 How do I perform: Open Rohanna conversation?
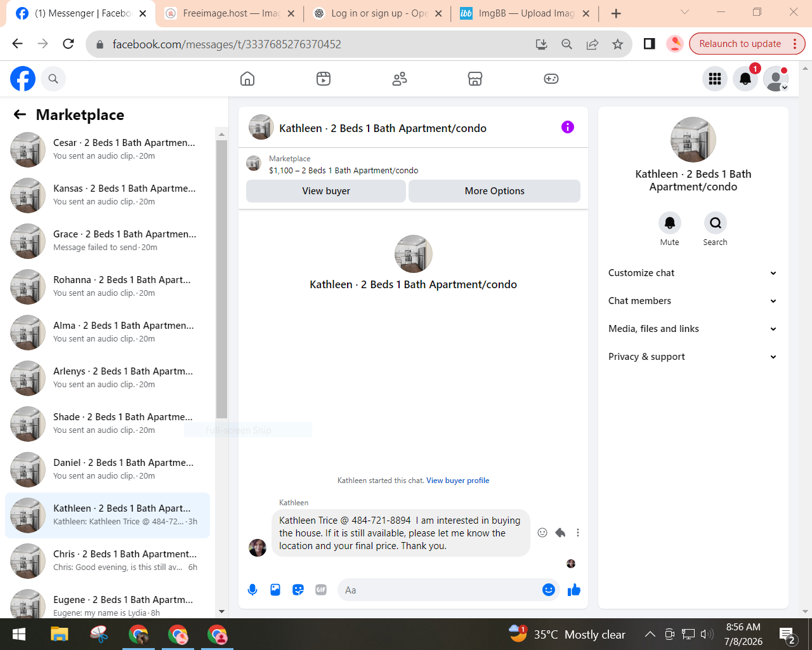coord(107,287)
